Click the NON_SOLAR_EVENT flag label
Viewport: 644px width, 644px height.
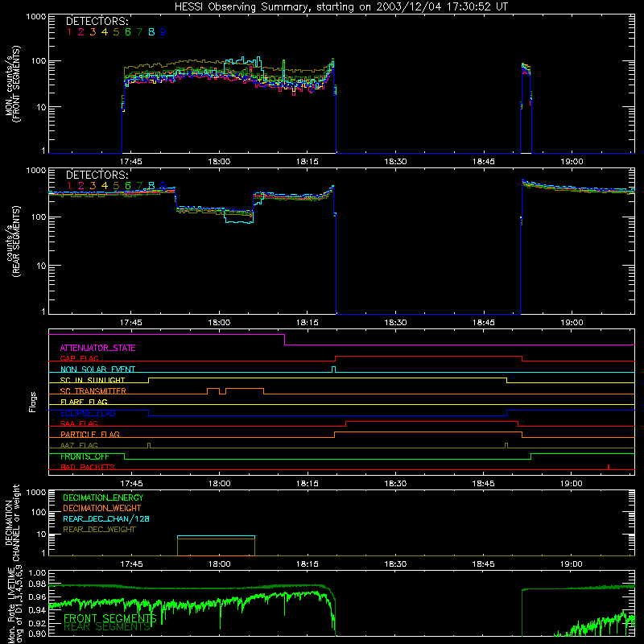pos(97,369)
